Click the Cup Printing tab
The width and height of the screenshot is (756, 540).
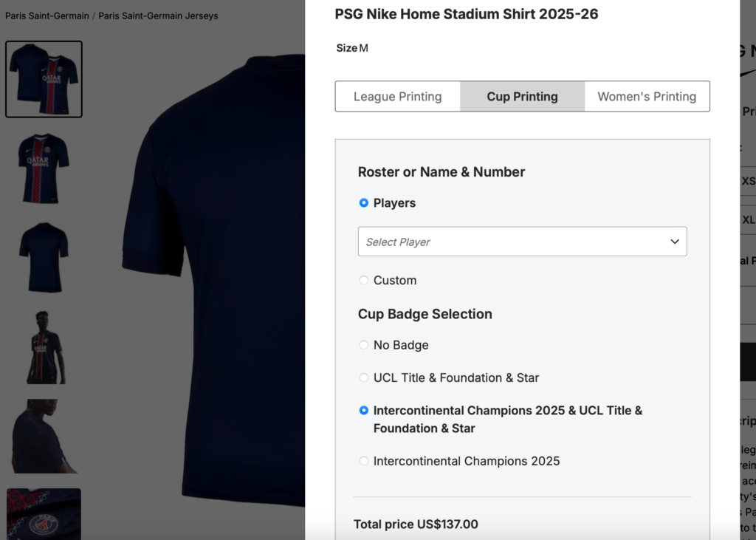pyautogui.click(x=522, y=97)
